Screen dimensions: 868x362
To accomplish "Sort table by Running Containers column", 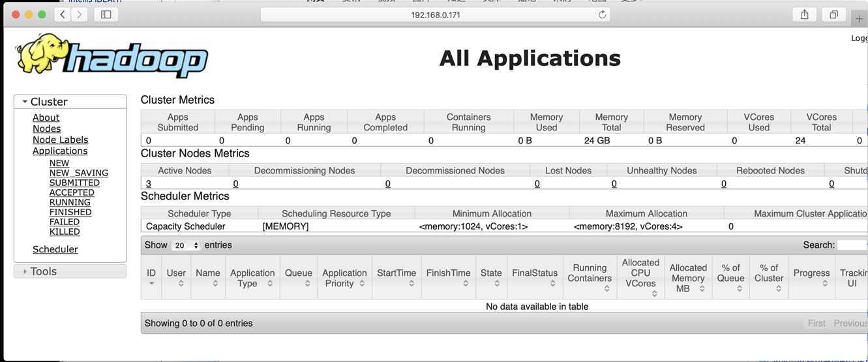I will point(590,277).
